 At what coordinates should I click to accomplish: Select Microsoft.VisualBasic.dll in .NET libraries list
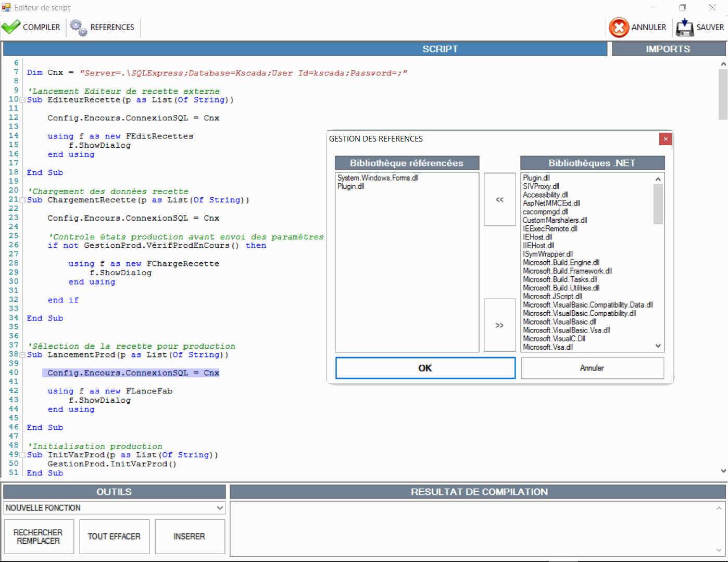click(x=559, y=322)
